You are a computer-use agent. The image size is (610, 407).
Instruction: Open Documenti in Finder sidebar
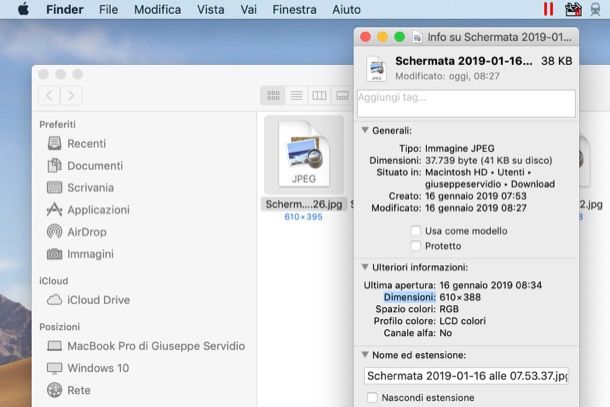[85, 166]
